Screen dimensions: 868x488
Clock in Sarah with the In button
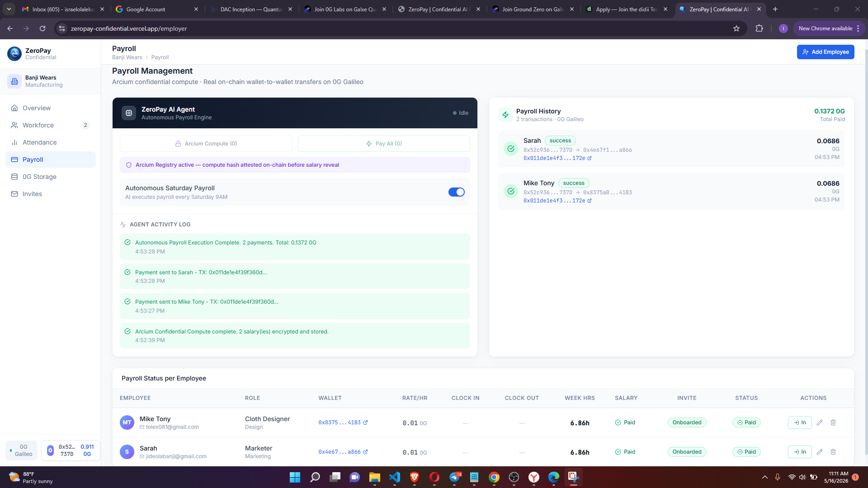point(800,452)
